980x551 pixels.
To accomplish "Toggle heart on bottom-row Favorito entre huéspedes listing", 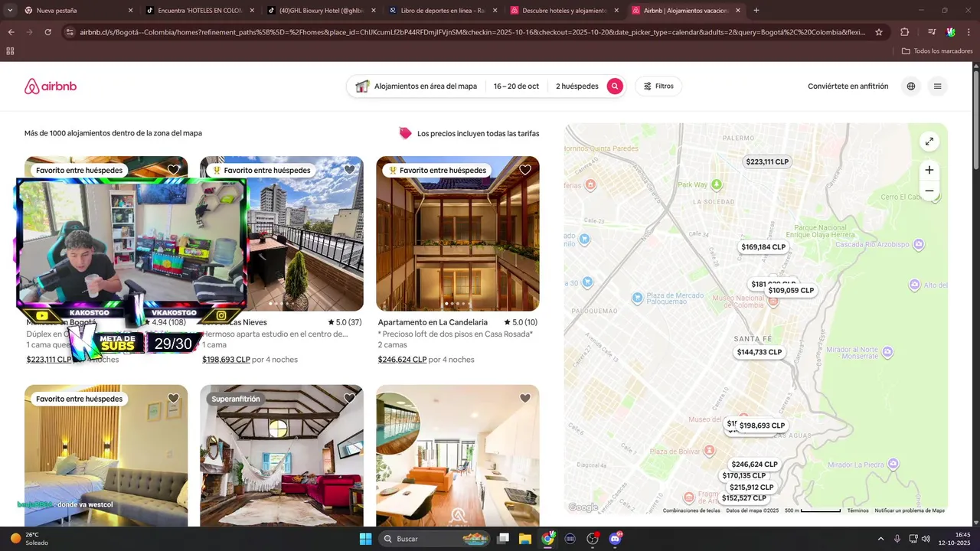I will 174,398.
